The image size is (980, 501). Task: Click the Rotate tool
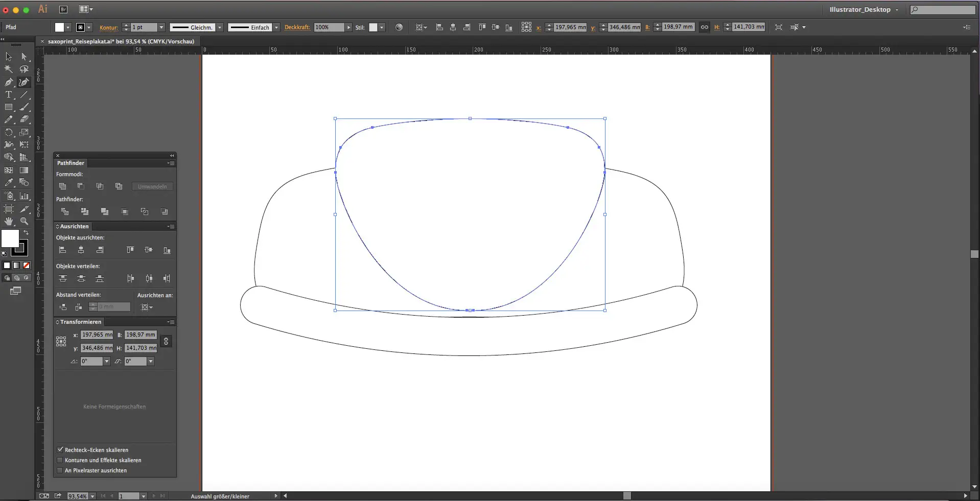tap(9, 132)
